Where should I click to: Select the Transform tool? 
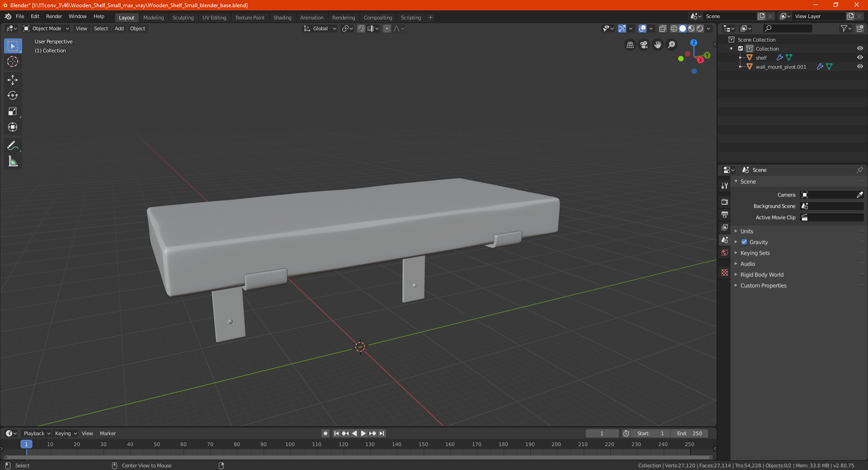tap(13, 127)
